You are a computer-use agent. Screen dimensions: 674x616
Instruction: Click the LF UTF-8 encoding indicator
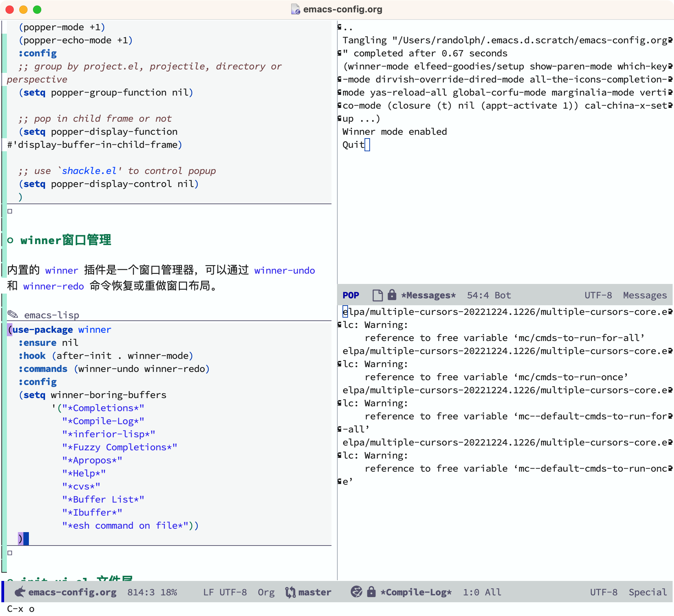click(x=225, y=592)
